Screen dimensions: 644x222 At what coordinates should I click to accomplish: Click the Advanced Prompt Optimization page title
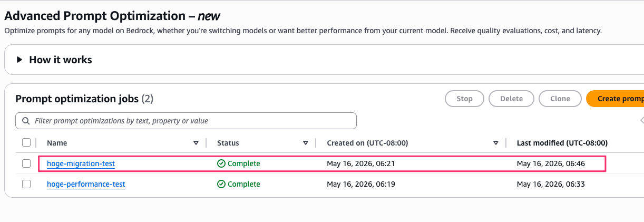click(x=112, y=16)
